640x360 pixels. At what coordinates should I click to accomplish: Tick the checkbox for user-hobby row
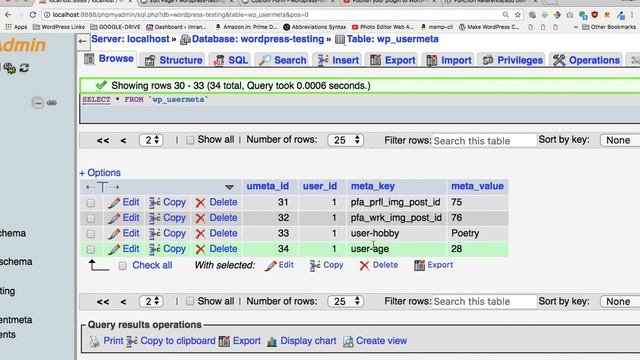(x=91, y=233)
